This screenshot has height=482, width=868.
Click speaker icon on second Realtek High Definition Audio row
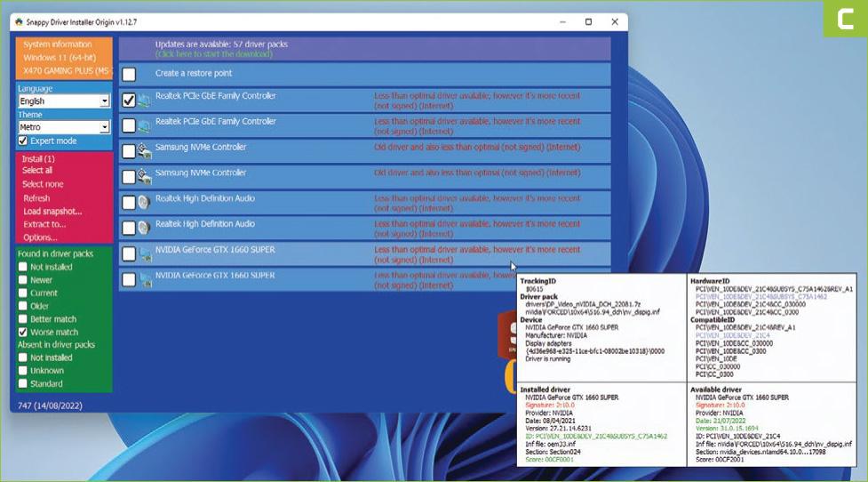click(144, 228)
